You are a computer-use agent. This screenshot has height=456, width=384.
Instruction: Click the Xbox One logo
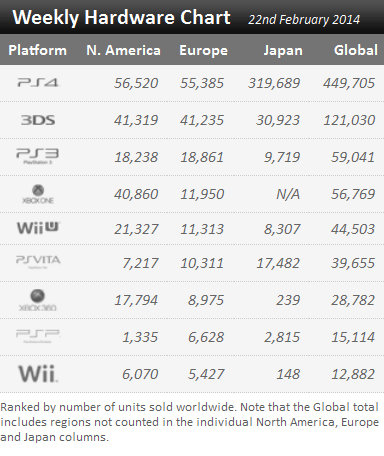click(x=38, y=194)
